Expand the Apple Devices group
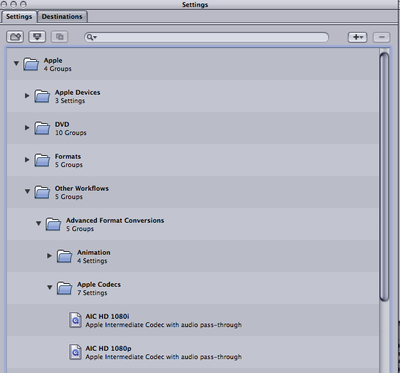Image resolution: width=400 pixels, height=373 pixels. 27,95
